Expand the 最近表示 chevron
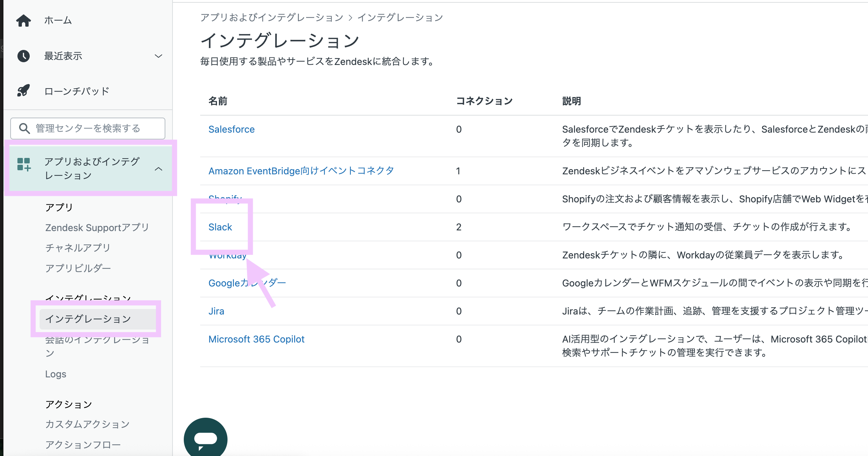Screen dimensions: 868x456 coord(158,56)
